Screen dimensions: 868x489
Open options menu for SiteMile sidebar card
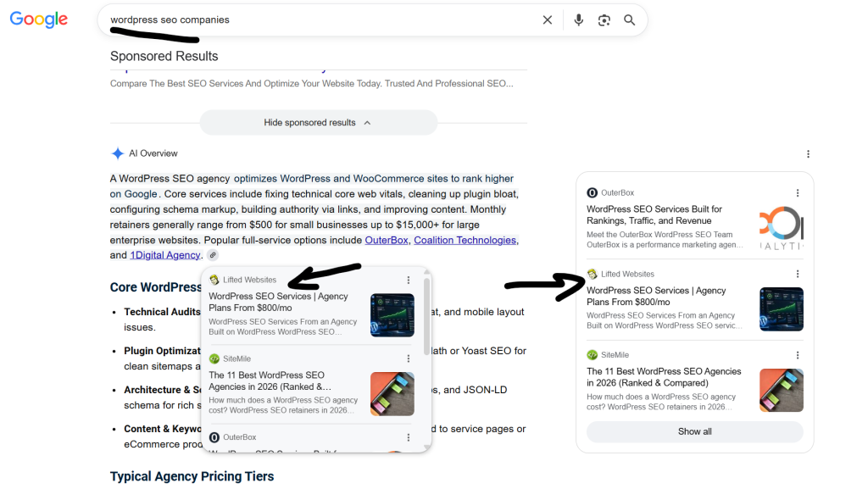[798, 355]
